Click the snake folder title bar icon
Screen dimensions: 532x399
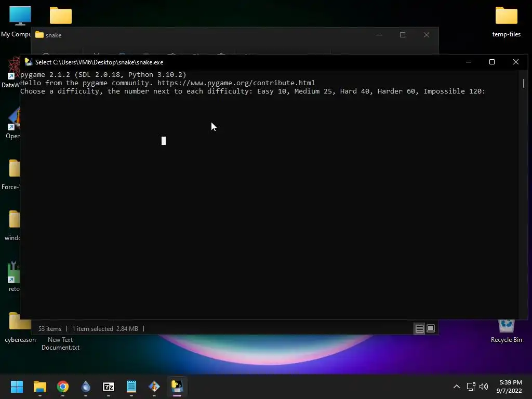pyautogui.click(x=39, y=35)
